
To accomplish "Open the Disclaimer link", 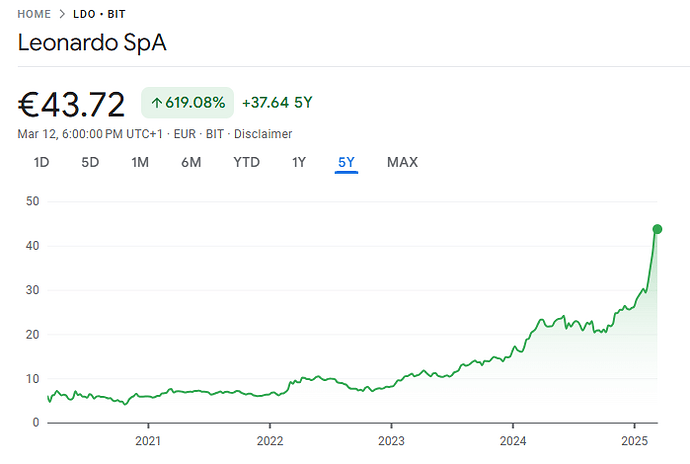I will point(263,133).
